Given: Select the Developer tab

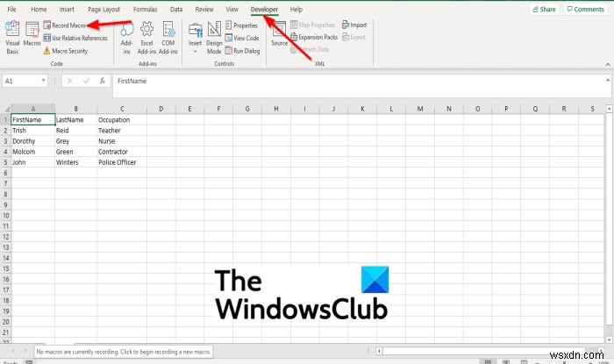Looking at the screenshot, I should click(x=264, y=10).
